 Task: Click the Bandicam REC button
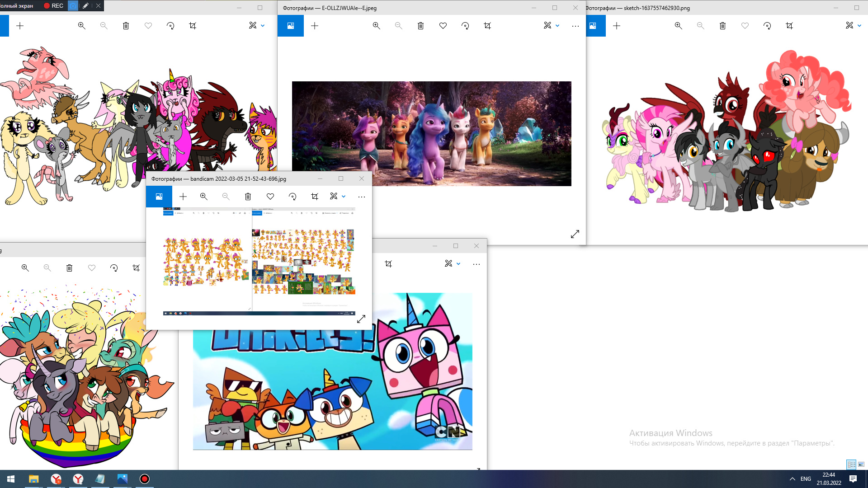pos(53,5)
